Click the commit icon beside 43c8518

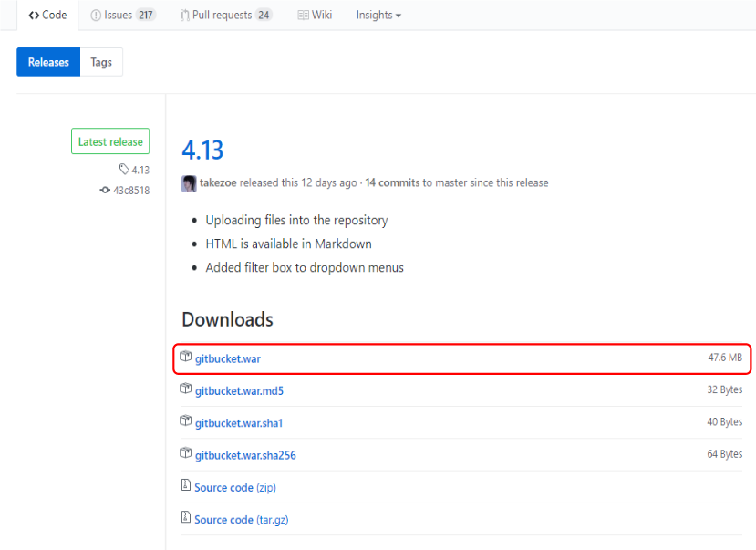(105, 190)
